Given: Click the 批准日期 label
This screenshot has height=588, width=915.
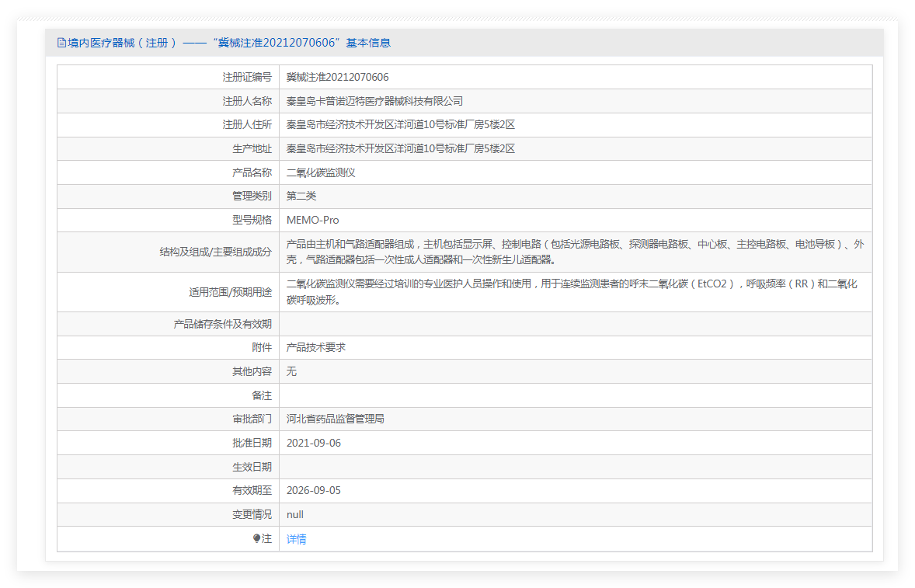Looking at the screenshot, I should coord(252,443).
